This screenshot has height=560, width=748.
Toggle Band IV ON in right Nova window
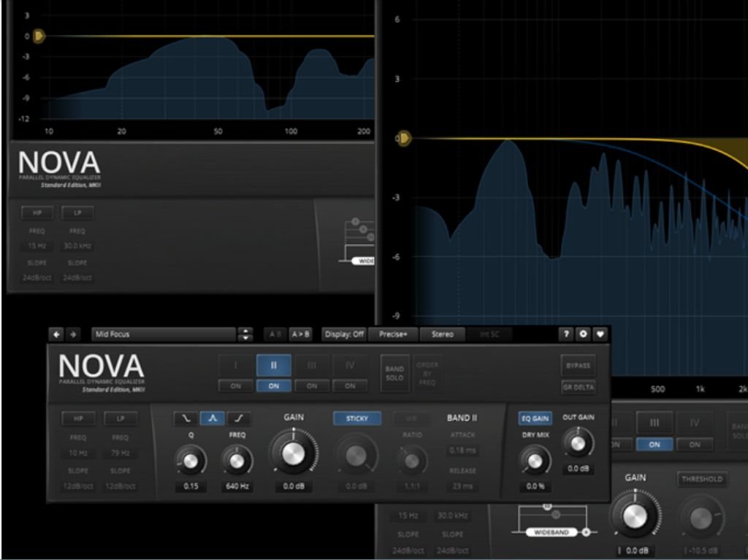pos(695,445)
